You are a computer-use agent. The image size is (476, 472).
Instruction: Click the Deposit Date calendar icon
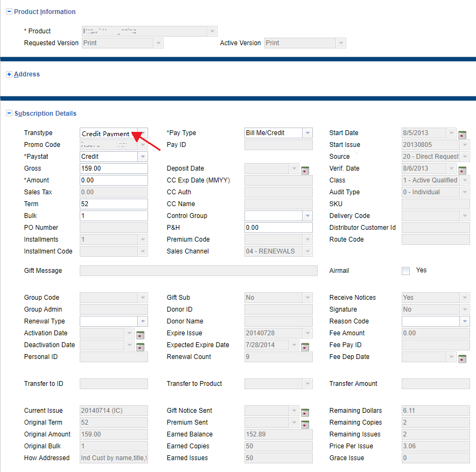click(305, 170)
